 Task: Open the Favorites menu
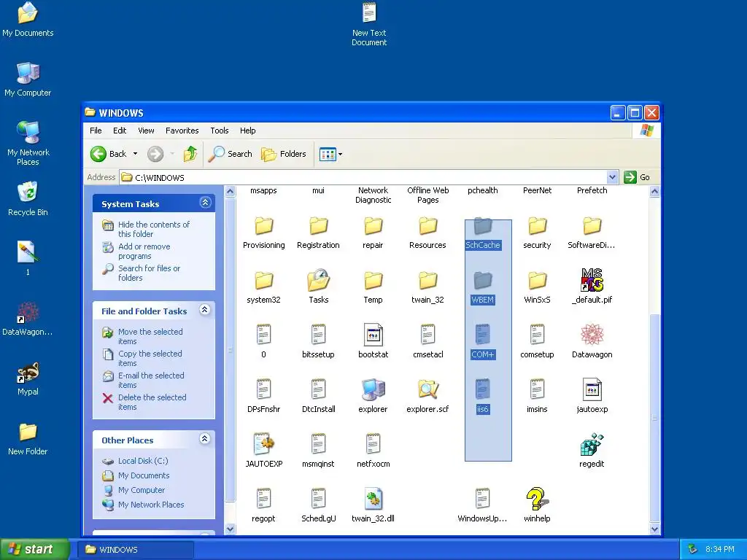point(182,131)
